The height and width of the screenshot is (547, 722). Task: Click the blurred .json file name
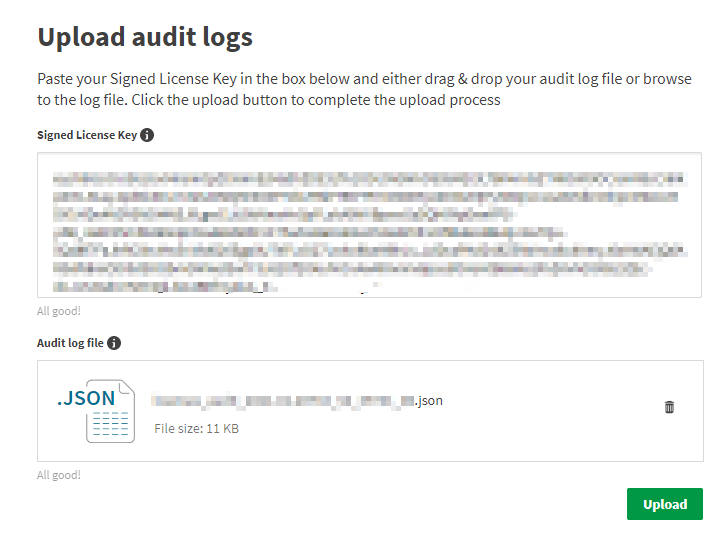(x=297, y=401)
